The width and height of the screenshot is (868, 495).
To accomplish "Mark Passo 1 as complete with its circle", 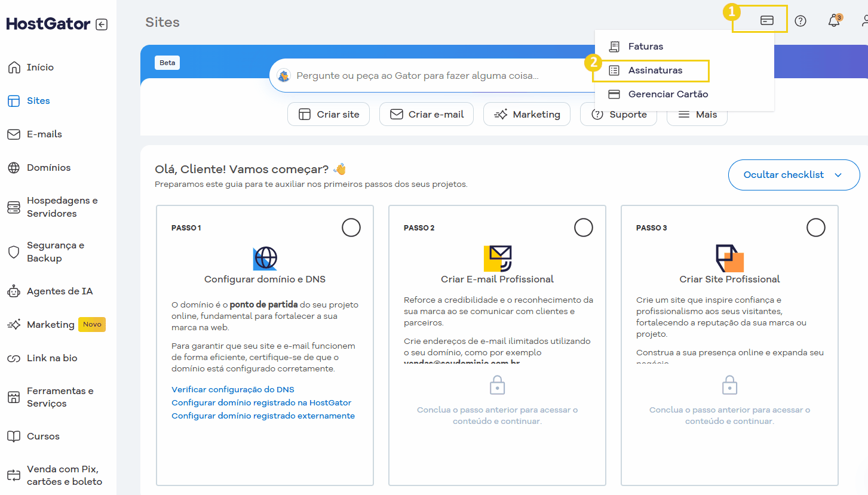I will coord(351,227).
